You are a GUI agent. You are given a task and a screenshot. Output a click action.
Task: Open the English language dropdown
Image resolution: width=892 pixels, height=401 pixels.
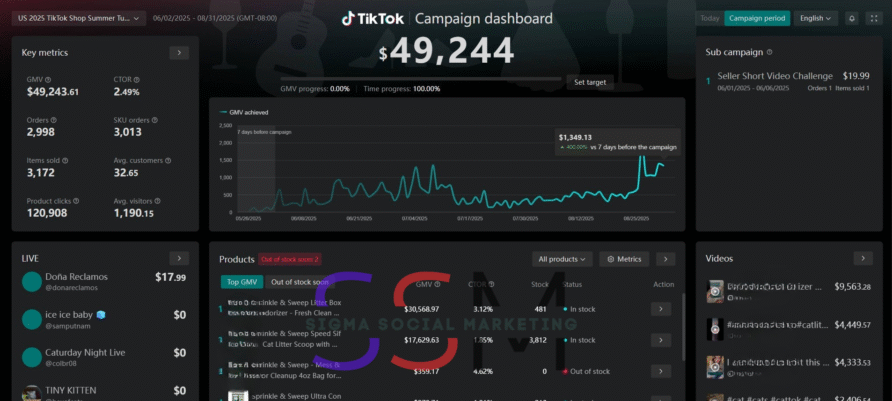(816, 18)
